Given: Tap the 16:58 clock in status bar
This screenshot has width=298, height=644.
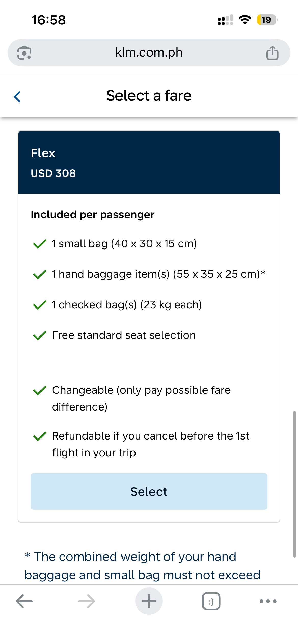Looking at the screenshot, I should pyautogui.click(x=48, y=20).
